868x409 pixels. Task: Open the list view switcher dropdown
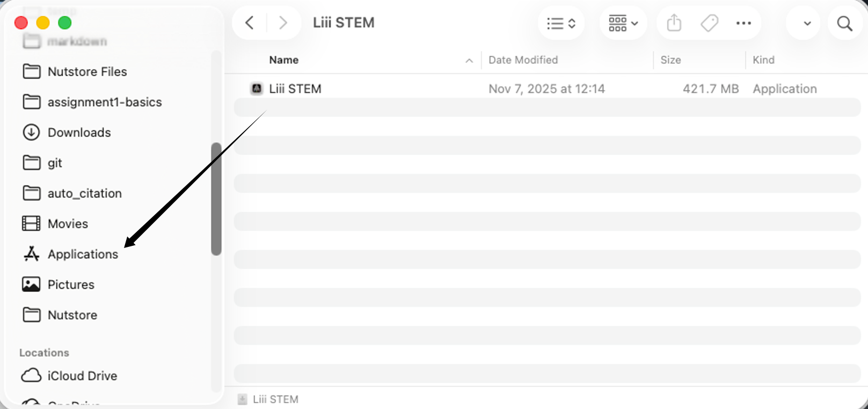coord(561,23)
